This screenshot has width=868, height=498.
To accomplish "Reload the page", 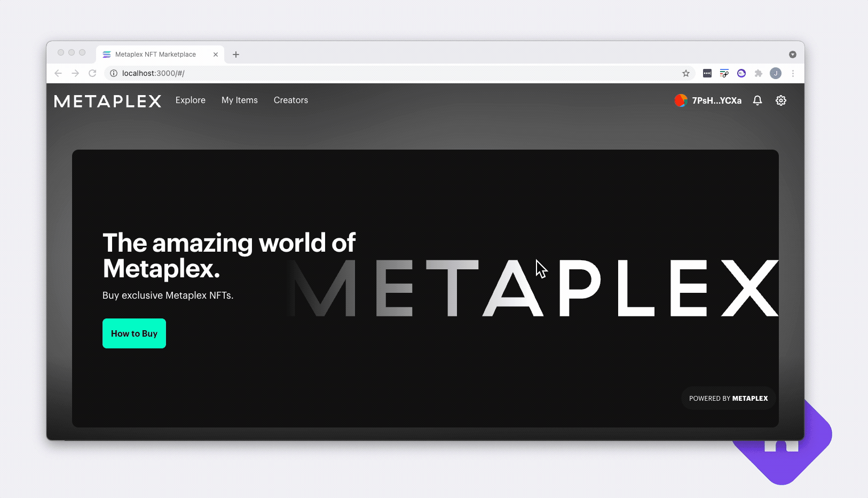I will point(92,73).
